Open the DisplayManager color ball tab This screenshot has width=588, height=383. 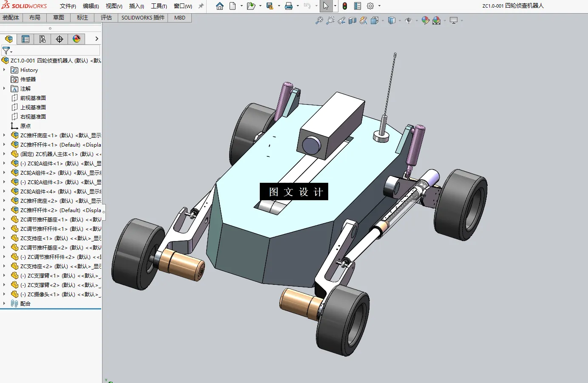tap(77, 39)
